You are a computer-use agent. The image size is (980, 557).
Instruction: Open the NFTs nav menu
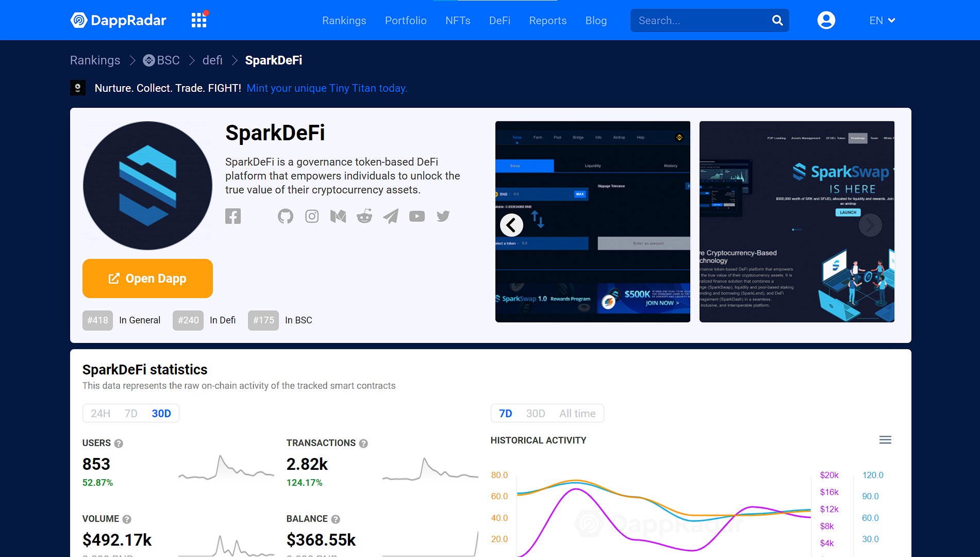point(458,20)
